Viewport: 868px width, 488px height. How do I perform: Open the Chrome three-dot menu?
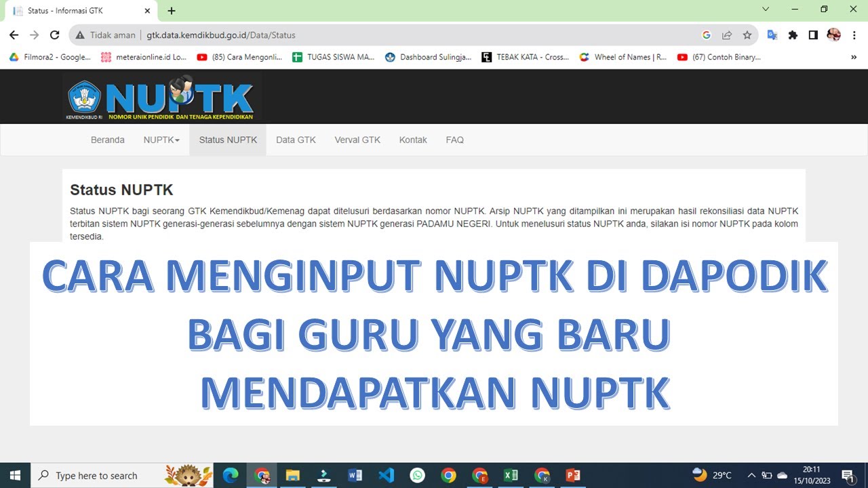pyautogui.click(x=854, y=35)
